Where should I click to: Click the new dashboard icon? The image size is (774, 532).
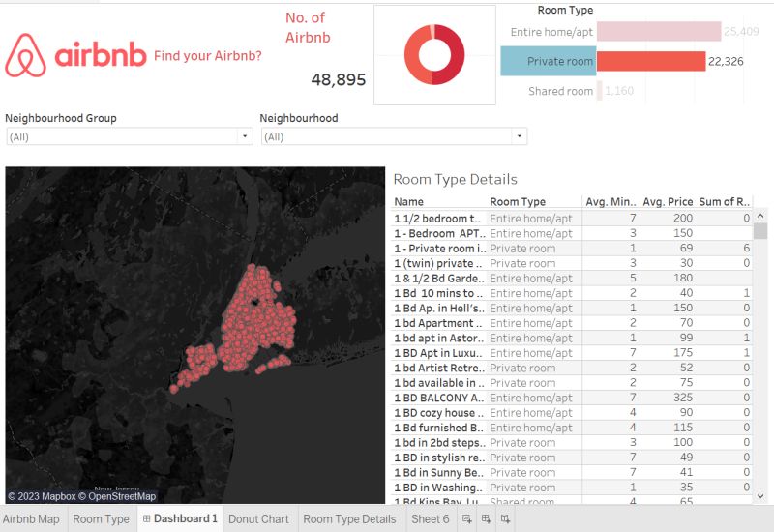(487, 518)
